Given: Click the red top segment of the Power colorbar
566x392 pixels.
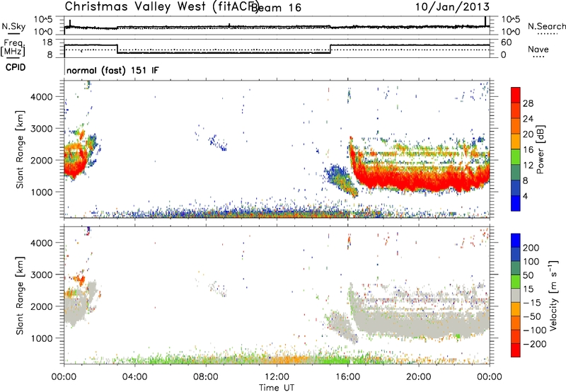Looking at the screenshot, I should [516, 95].
